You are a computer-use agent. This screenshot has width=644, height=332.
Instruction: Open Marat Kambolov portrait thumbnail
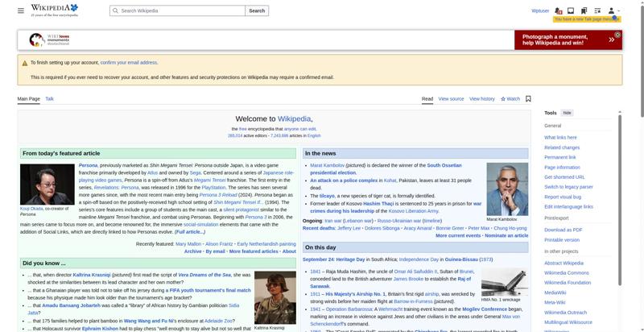point(507,189)
